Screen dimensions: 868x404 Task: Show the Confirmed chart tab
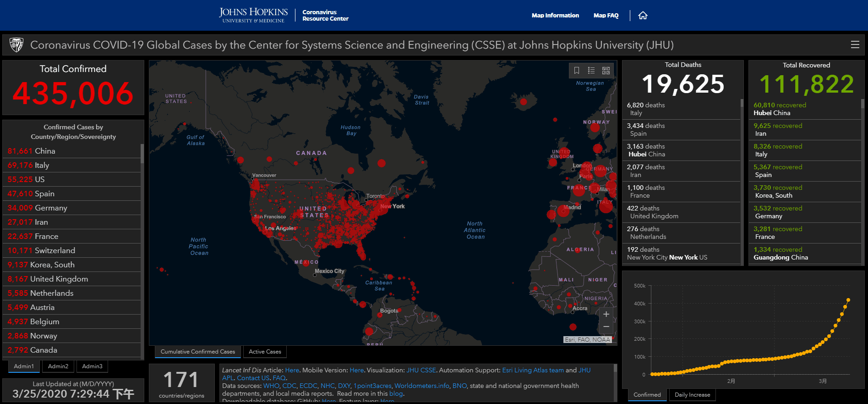(x=647, y=395)
